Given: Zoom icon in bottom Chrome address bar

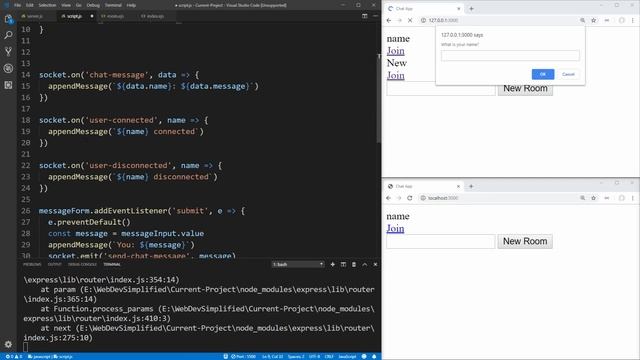Looking at the screenshot, I should [582, 198].
